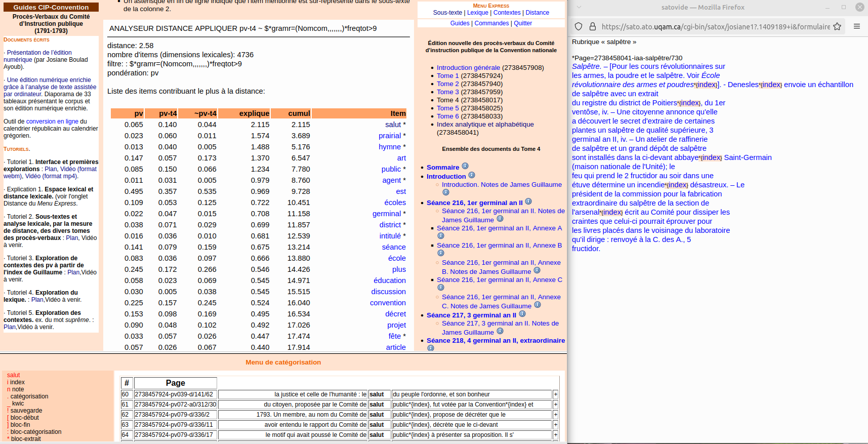This screenshot has height=444, width=868.
Task: Select 'bloc-catégorisation' in the categorisation menu
Action: pos(36,432)
